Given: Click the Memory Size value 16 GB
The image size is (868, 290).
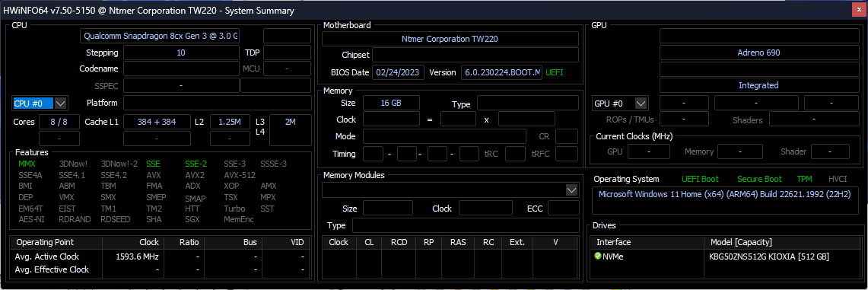Looking at the screenshot, I should [x=391, y=103].
